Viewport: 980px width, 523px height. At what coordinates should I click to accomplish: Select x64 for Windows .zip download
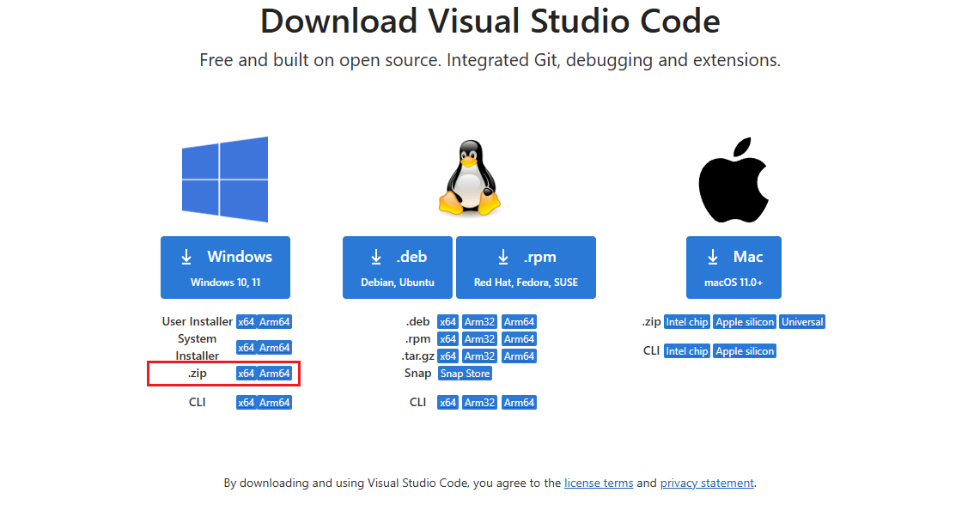246,373
